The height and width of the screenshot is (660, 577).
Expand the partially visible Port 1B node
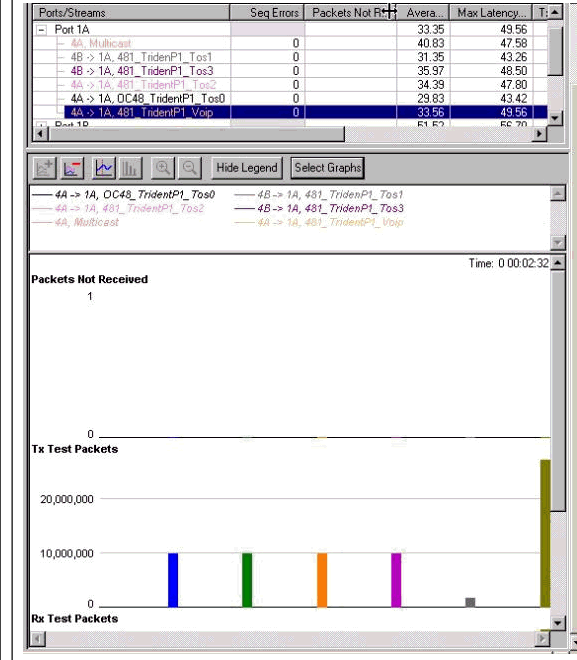(41, 125)
